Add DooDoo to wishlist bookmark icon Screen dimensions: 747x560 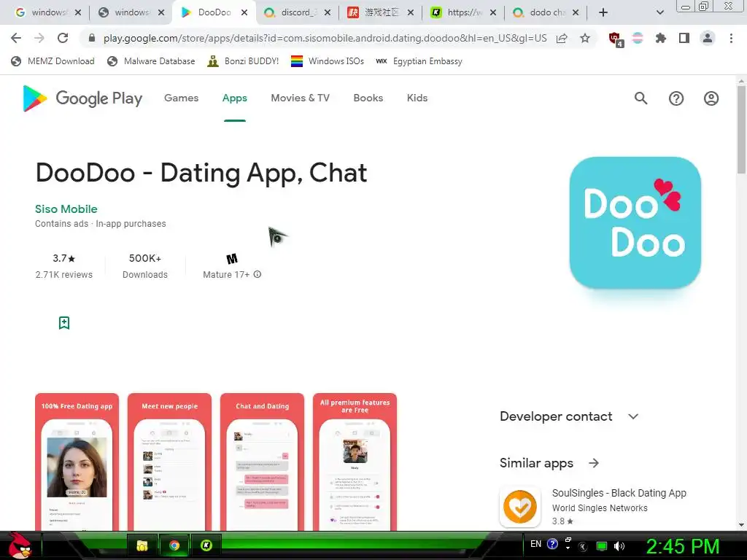[64, 323]
